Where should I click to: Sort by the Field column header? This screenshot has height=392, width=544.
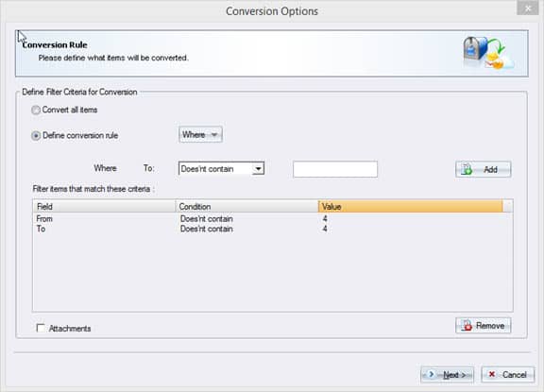pyautogui.click(x=104, y=207)
